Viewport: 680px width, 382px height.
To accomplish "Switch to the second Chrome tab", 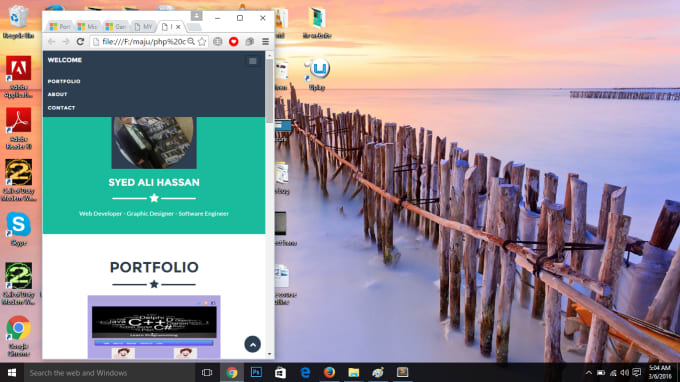I will (87, 26).
